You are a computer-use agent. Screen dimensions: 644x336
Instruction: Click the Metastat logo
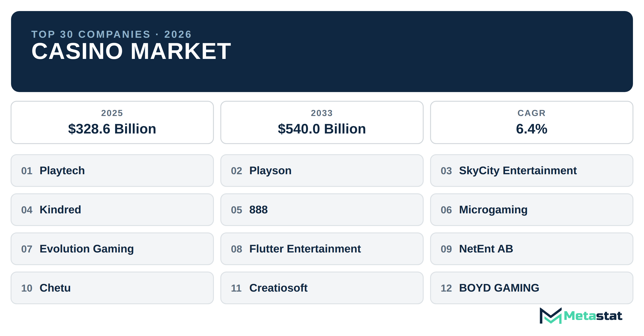coord(581,316)
